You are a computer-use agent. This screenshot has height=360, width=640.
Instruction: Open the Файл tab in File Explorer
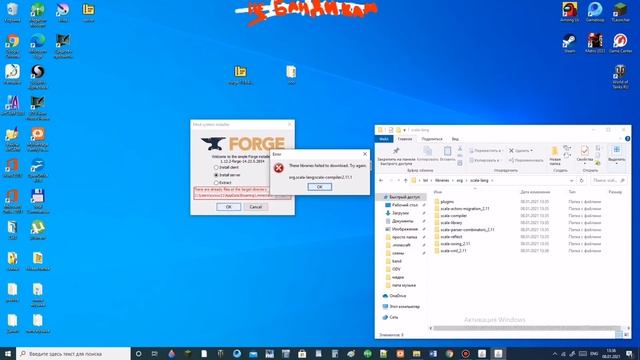coord(384,139)
